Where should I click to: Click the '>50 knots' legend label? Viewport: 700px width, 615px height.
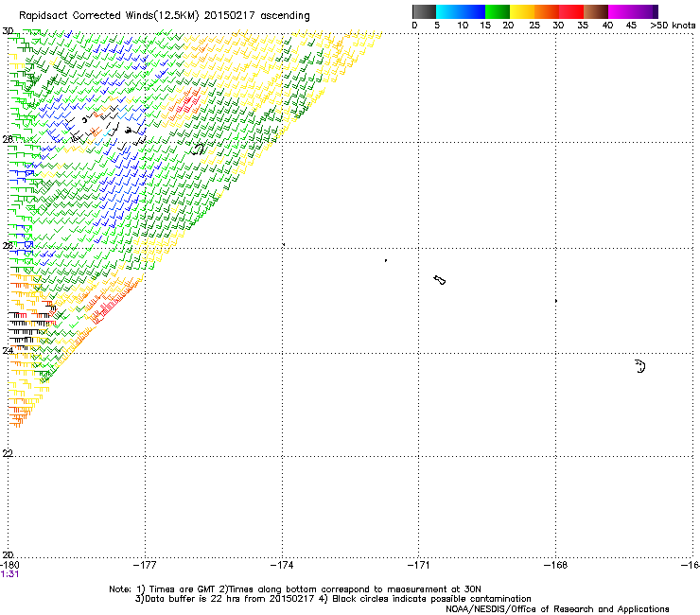click(x=673, y=26)
